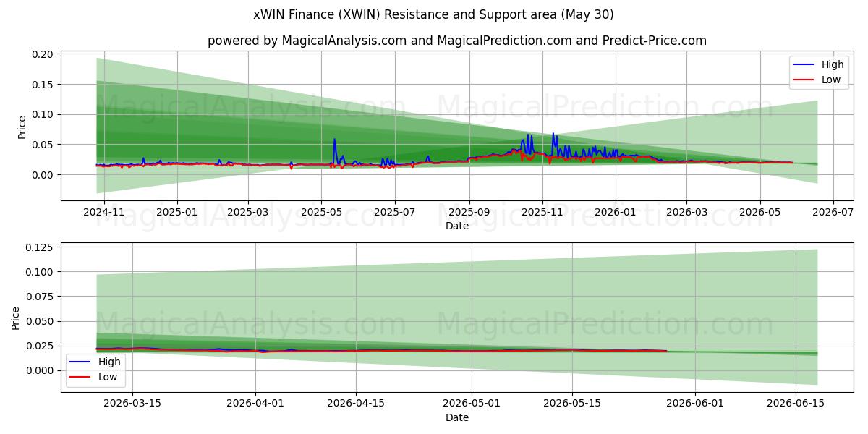Click the '2025-11' x-axis label

coord(542,213)
